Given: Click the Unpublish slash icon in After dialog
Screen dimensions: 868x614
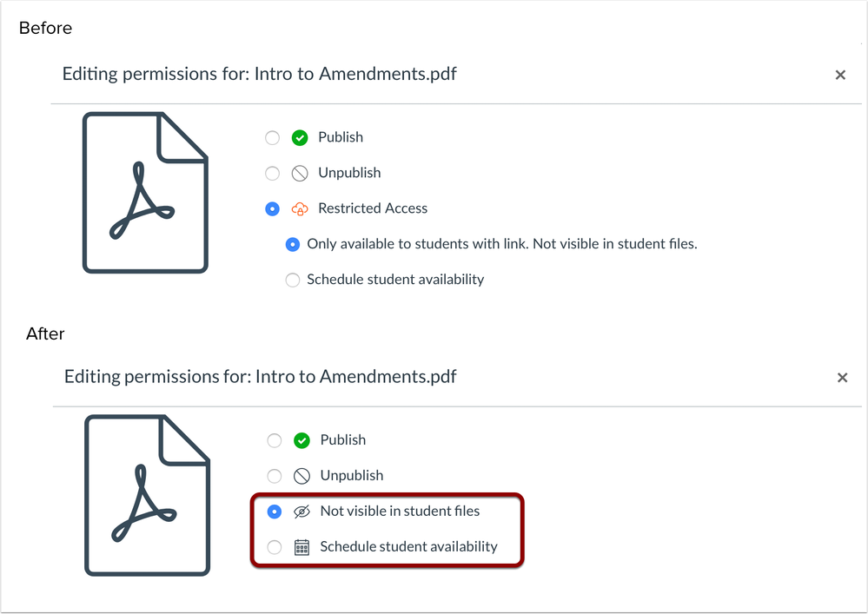Looking at the screenshot, I should (301, 476).
